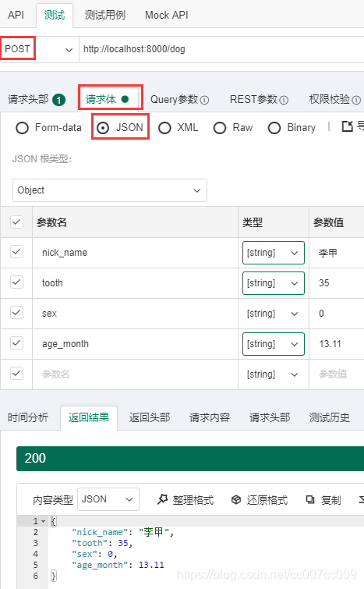Switch to the 返回结果 tab

click(89, 417)
